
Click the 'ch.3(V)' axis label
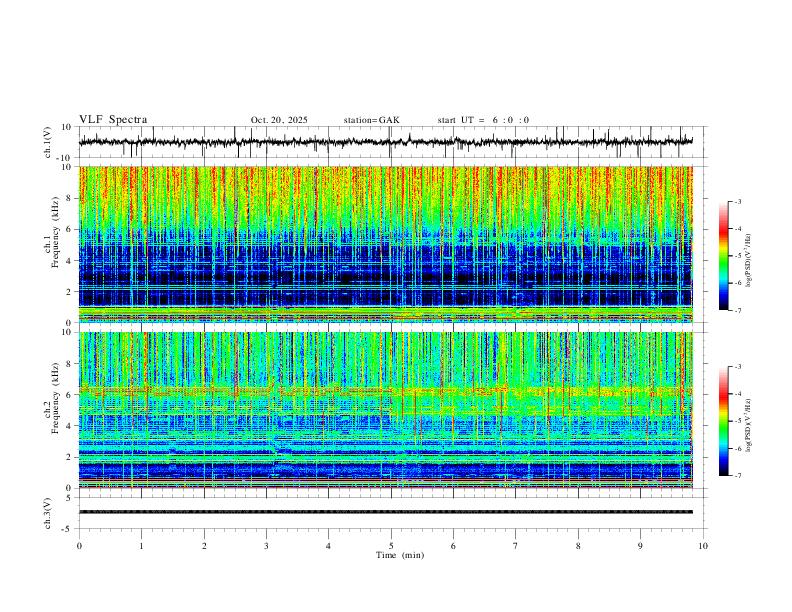click(x=48, y=513)
